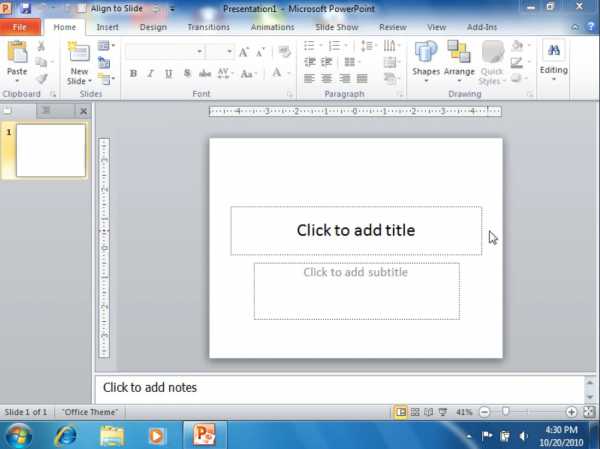This screenshot has width=600, height=449.
Task: Open the Bullets list dropdown
Action: point(321,46)
